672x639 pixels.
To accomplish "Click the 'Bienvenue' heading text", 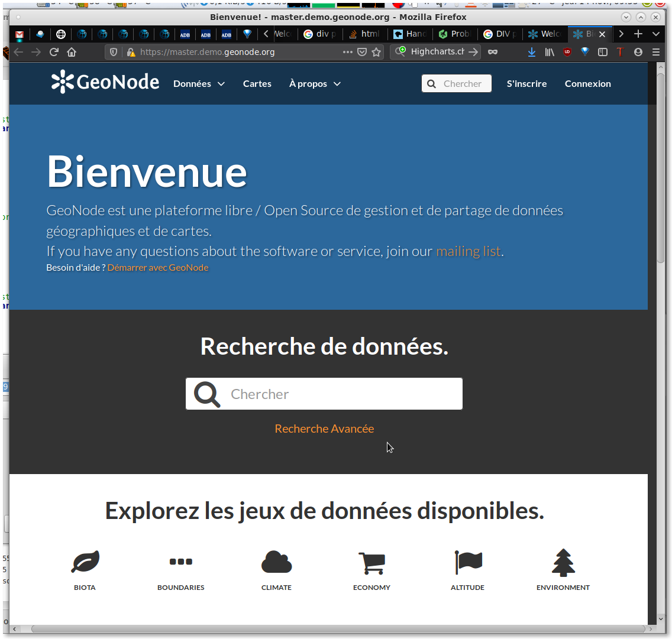I will [147, 172].
